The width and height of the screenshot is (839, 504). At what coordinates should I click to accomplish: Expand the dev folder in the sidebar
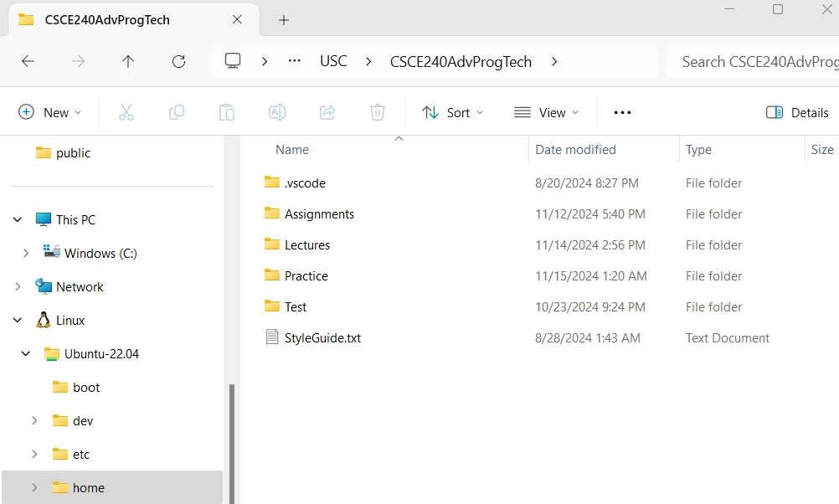33,420
